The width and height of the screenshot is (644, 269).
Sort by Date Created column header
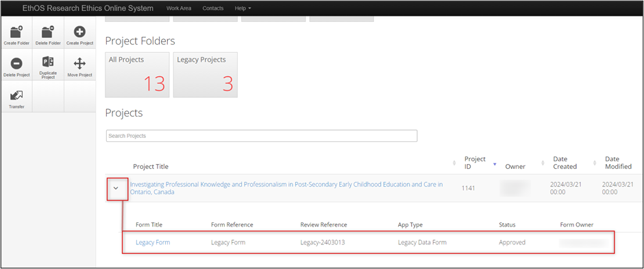click(565, 163)
